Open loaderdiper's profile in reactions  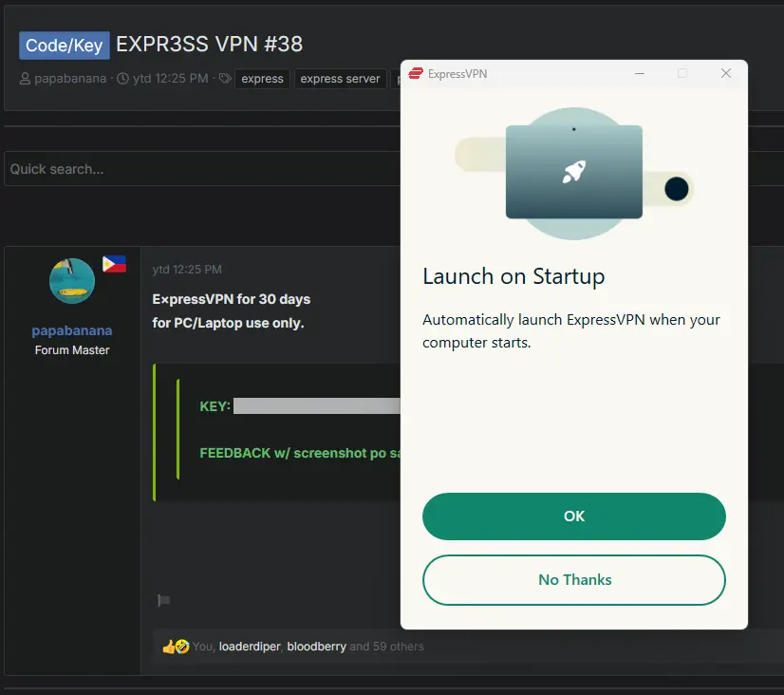[250, 647]
